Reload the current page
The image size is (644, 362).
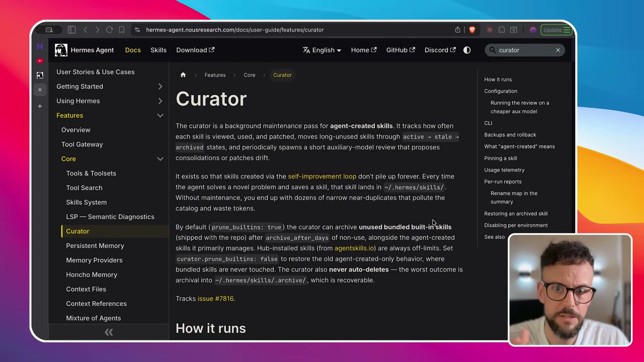pos(109,30)
